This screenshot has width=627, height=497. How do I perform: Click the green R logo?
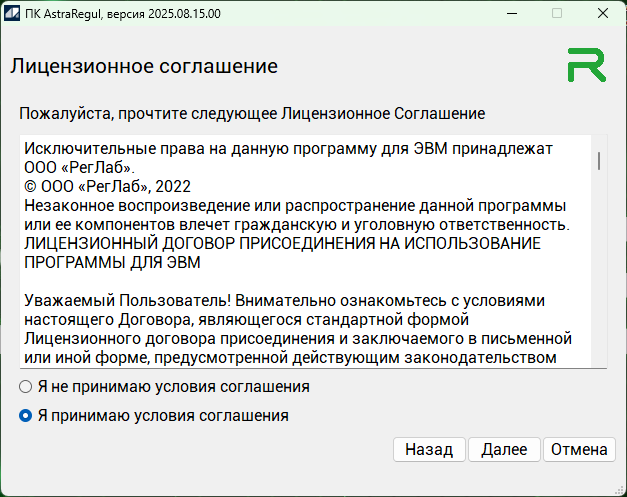pyautogui.click(x=586, y=64)
